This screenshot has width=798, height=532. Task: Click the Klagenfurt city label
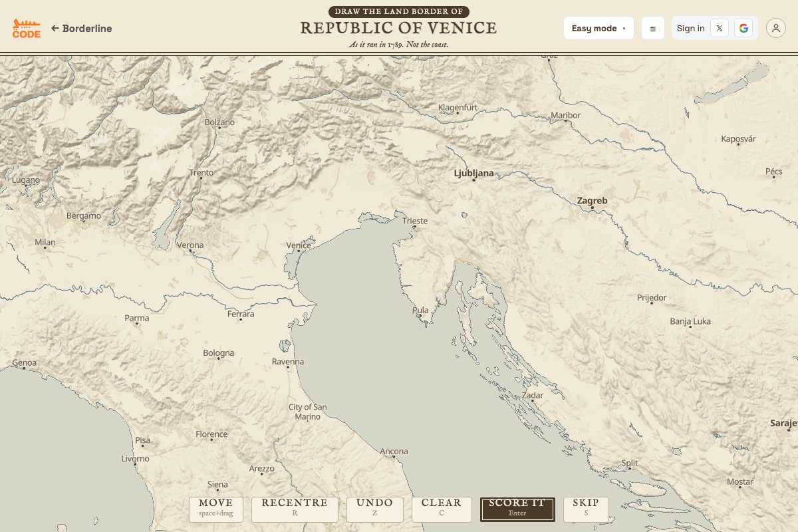tap(458, 108)
